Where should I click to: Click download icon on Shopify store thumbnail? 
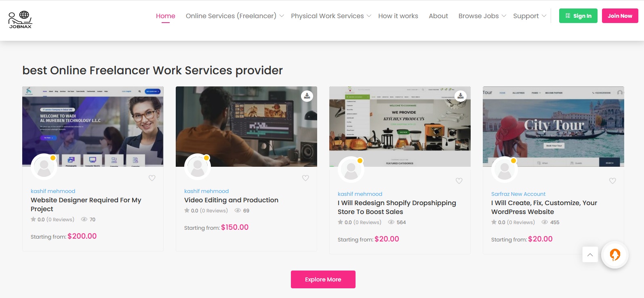click(461, 96)
